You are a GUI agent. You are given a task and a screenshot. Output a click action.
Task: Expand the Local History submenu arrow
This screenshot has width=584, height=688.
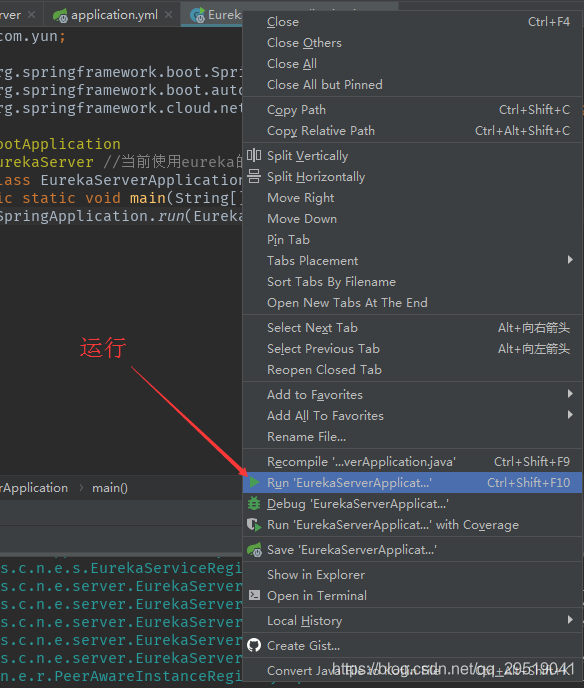570,620
